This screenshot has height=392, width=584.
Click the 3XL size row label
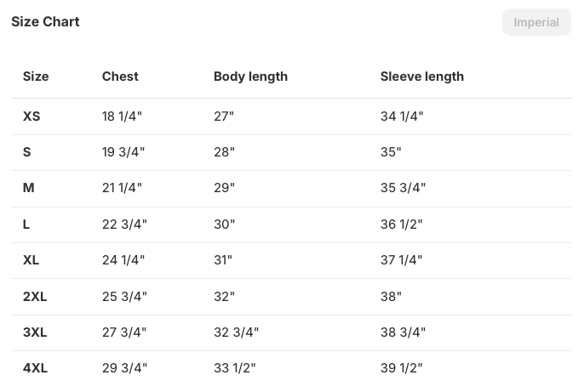point(35,332)
